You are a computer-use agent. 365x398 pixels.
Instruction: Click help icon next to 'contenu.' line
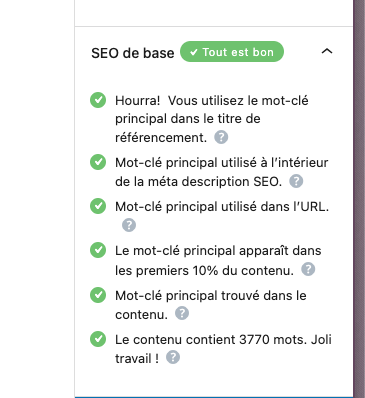(182, 313)
